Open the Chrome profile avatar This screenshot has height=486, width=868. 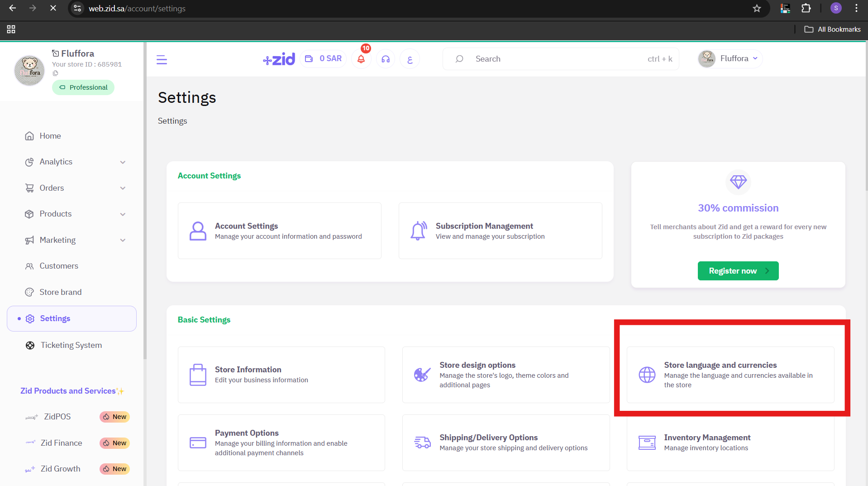(836, 8)
